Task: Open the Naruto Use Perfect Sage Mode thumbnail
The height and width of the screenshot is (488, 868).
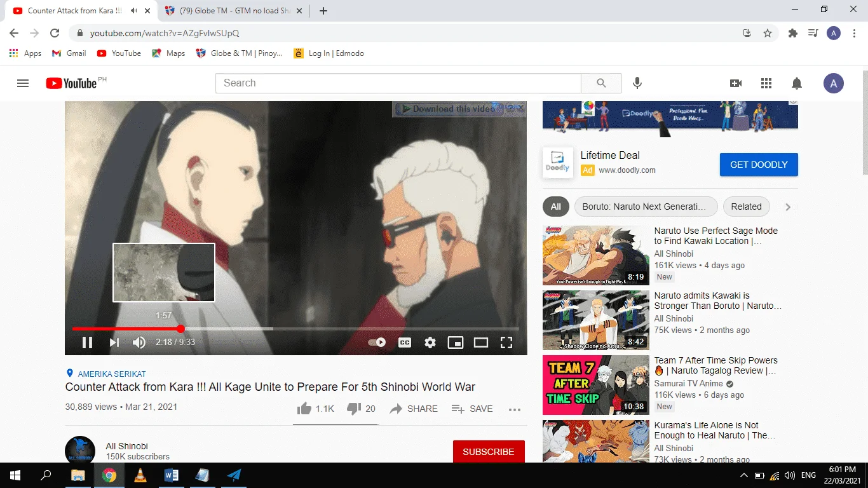Action: 595,255
